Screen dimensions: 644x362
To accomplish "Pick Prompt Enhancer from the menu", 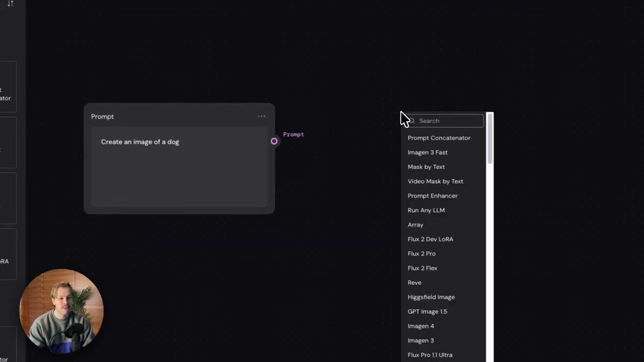I will pyautogui.click(x=432, y=196).
